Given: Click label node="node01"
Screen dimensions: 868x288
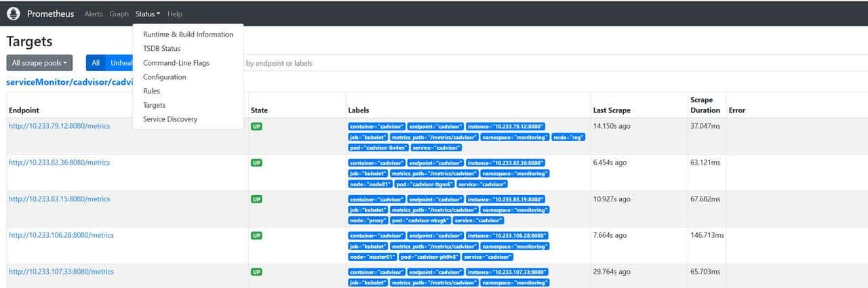Looking at the screenshot, I should pyautogui.click(x=370, y=184).
